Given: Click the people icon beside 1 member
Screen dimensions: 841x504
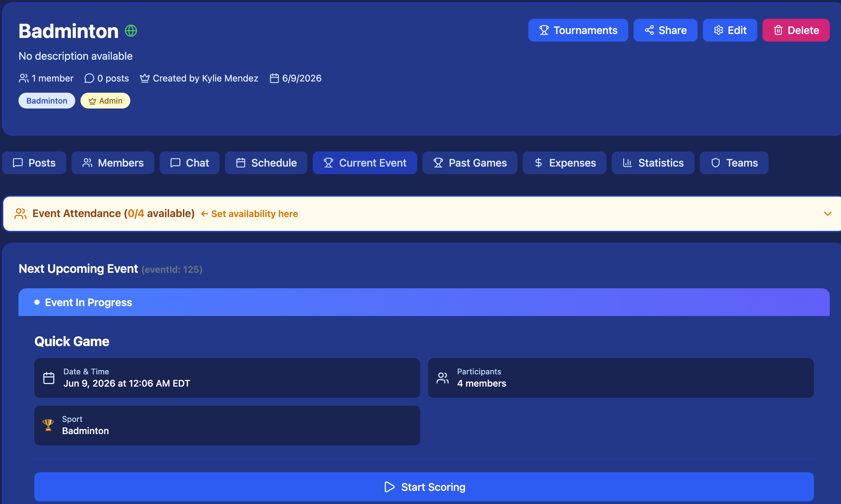Looking at the screenshot, I should (23, 78).
